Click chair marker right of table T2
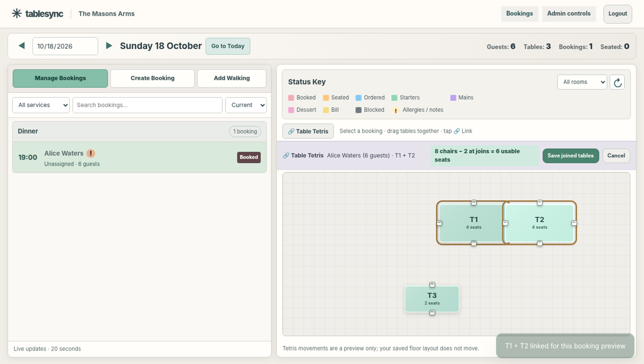Image resolution: width=644 pixels, height=364 pixels. 574,223
